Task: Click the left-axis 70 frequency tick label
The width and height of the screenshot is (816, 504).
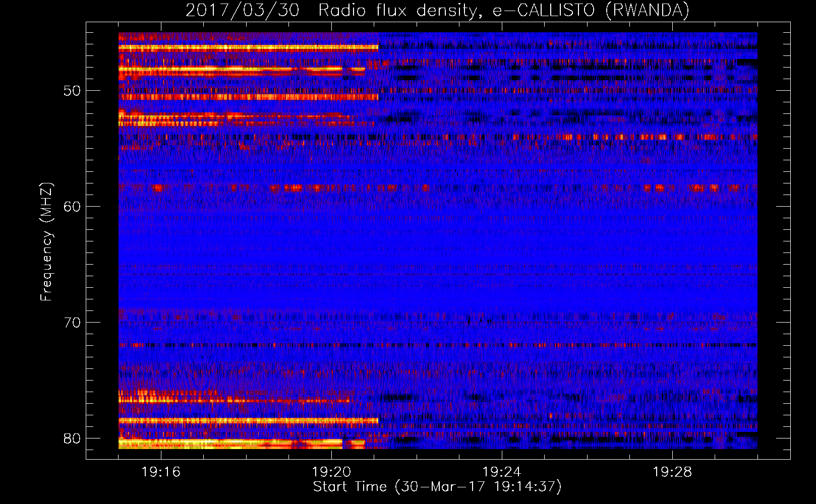Action: (x=72, y=323)
